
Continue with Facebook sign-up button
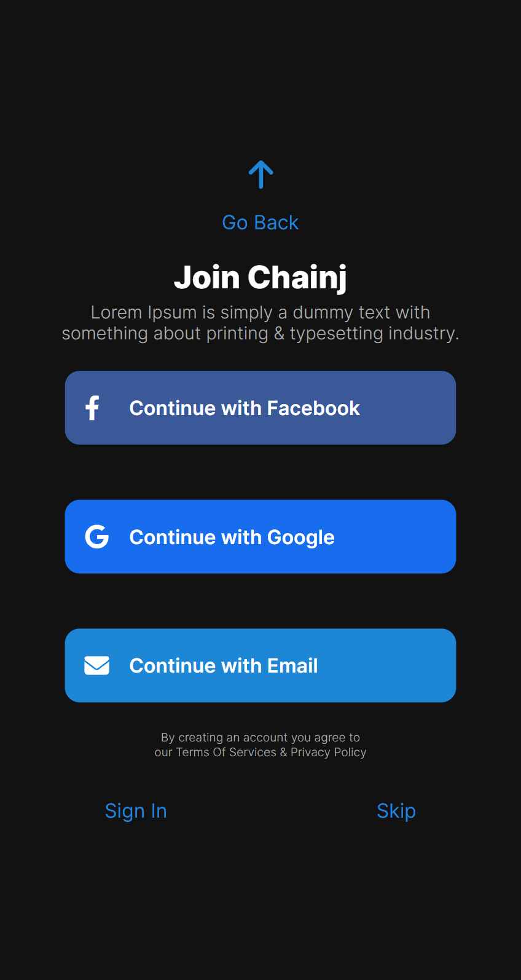(260, 408)
